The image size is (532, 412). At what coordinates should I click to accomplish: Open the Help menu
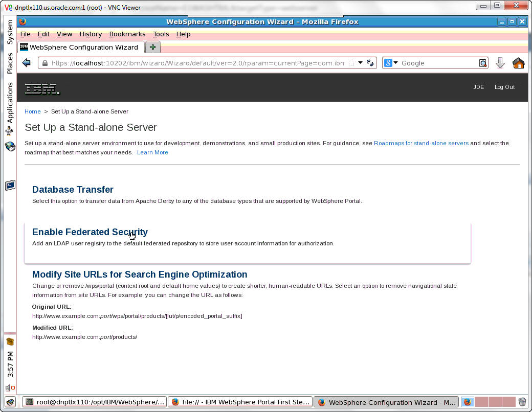click(x=183, y=34)
